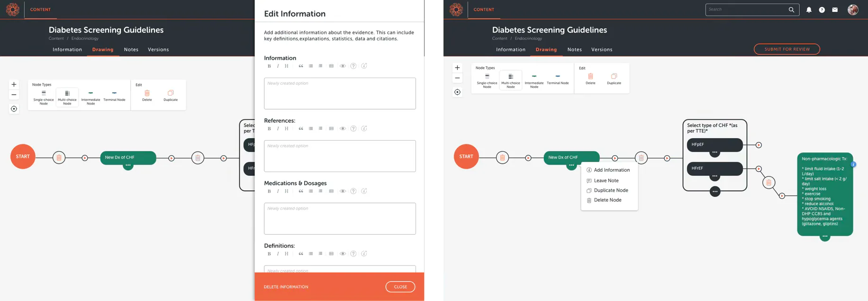Expand three-dot menu under New Dx of CHF, Edit Information screen
Image resolution: width=868 pixels, height=301 pixels.
point(128,165)
